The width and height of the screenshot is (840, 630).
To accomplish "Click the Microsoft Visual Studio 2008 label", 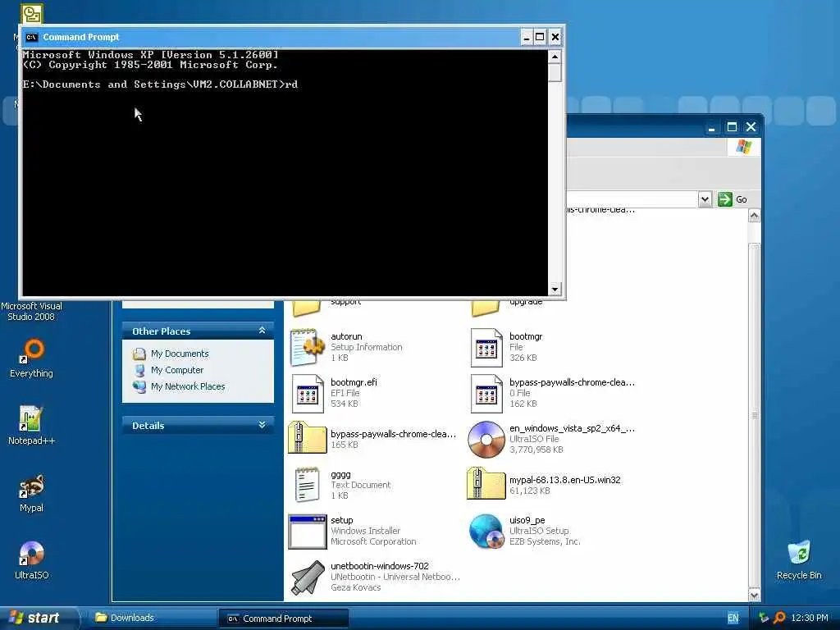I will (31, 311).
